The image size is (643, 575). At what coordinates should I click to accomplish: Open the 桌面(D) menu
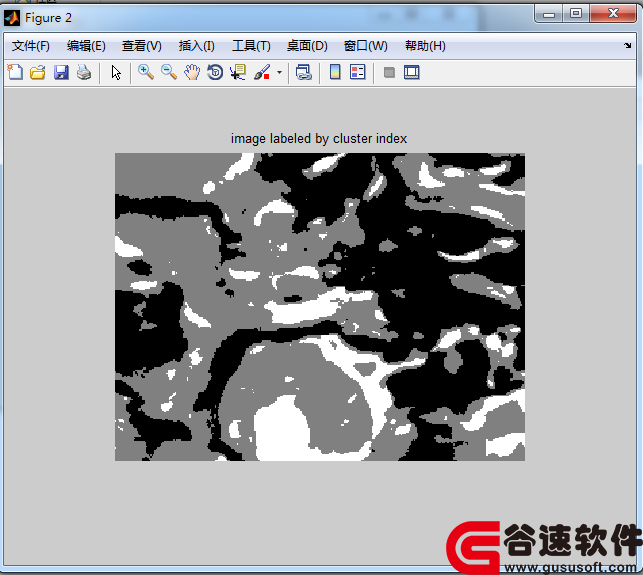307,46
